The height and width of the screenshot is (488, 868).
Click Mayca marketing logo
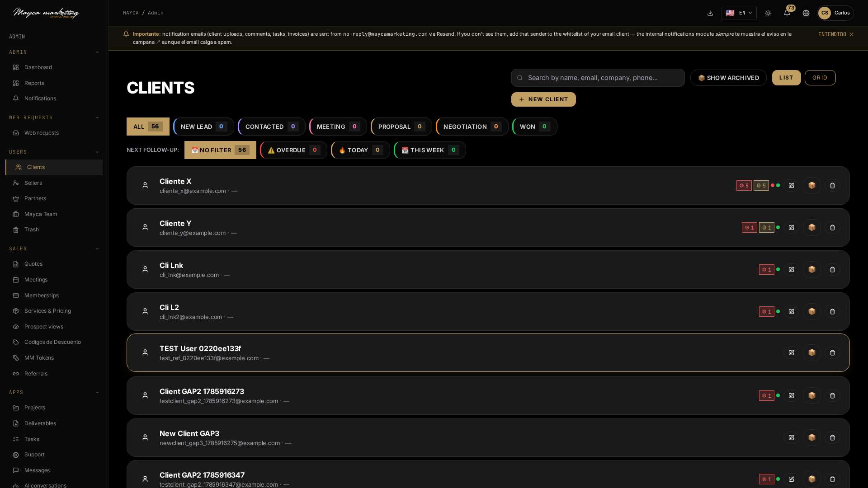46,13
